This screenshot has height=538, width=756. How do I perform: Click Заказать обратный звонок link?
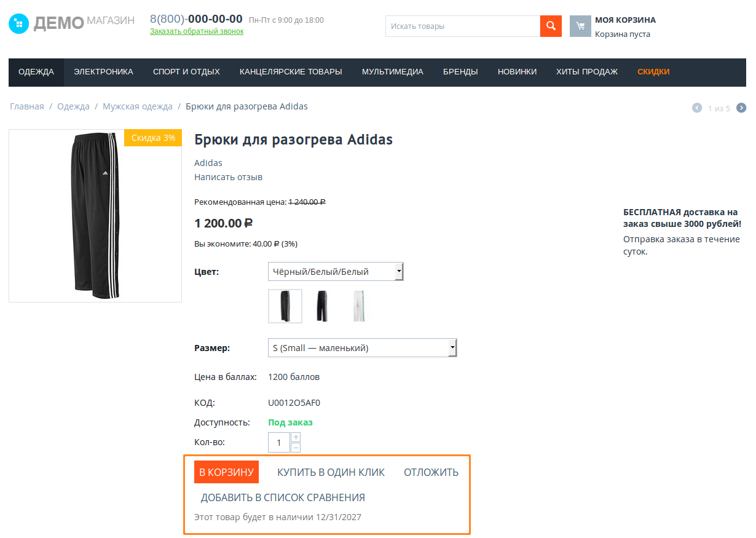(197, 31)
